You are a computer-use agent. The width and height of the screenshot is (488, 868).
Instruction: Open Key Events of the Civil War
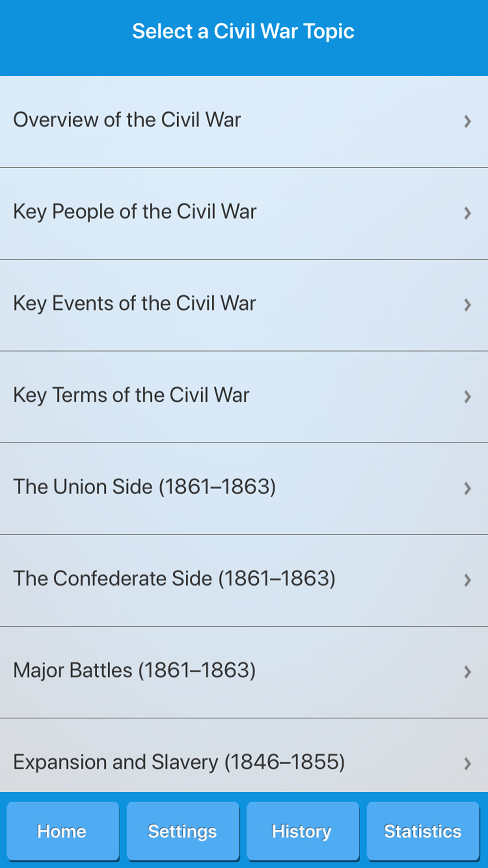click(x=134, y=304)
